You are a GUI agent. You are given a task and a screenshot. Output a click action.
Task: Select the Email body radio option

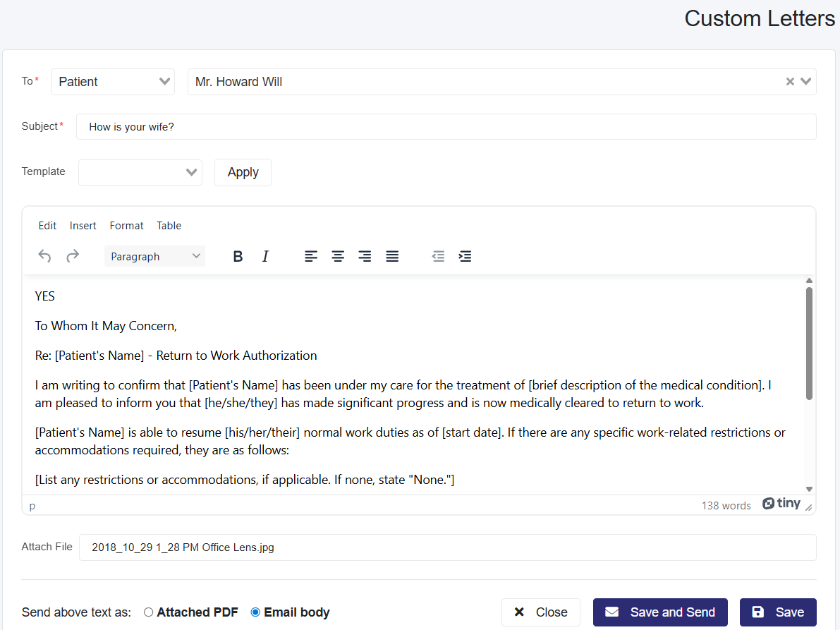tap(255, 612)
